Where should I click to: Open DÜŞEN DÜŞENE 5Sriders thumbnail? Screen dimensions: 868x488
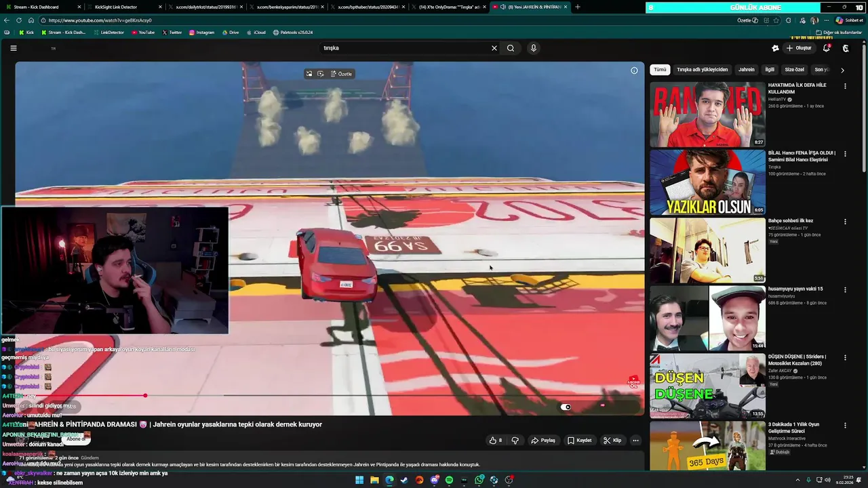(707, 386)
